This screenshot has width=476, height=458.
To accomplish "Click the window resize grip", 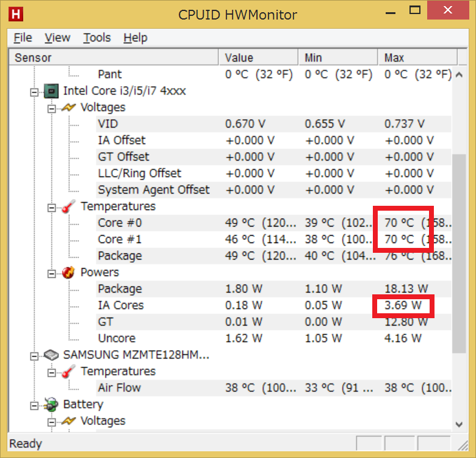I will point(463,445).
